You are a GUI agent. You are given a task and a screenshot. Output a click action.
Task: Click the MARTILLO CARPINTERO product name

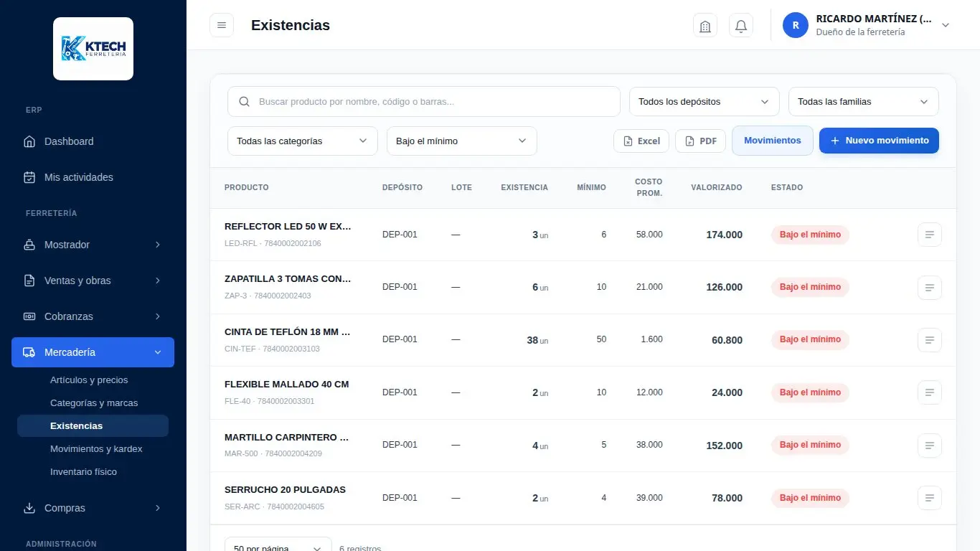(x=287, y=437)
